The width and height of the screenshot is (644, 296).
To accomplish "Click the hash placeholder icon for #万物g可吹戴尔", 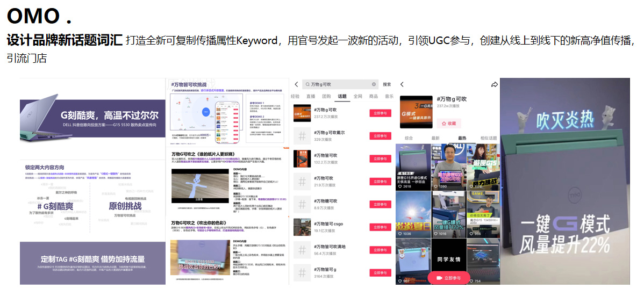I will 302,136.
